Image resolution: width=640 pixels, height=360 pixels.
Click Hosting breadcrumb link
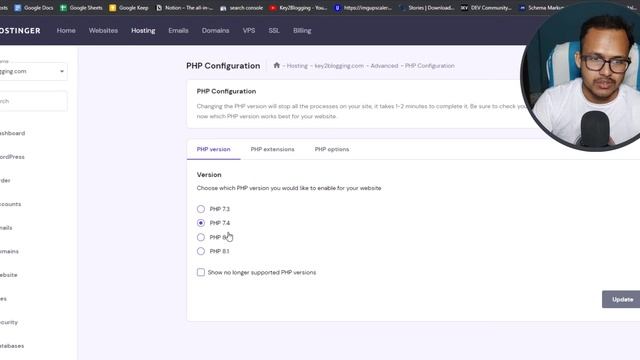297,66
